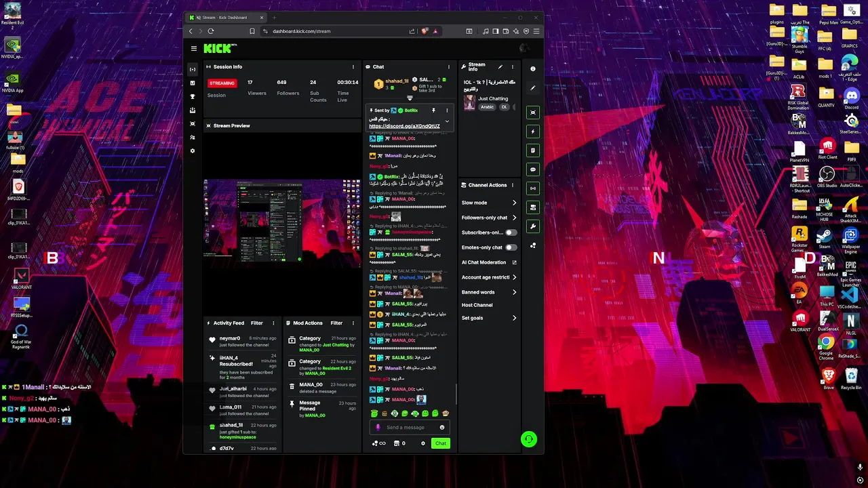Viewport: 868px width, 488px height.
Task: Open Activity Feed panel options menu
Action: (x=273, y=323)
